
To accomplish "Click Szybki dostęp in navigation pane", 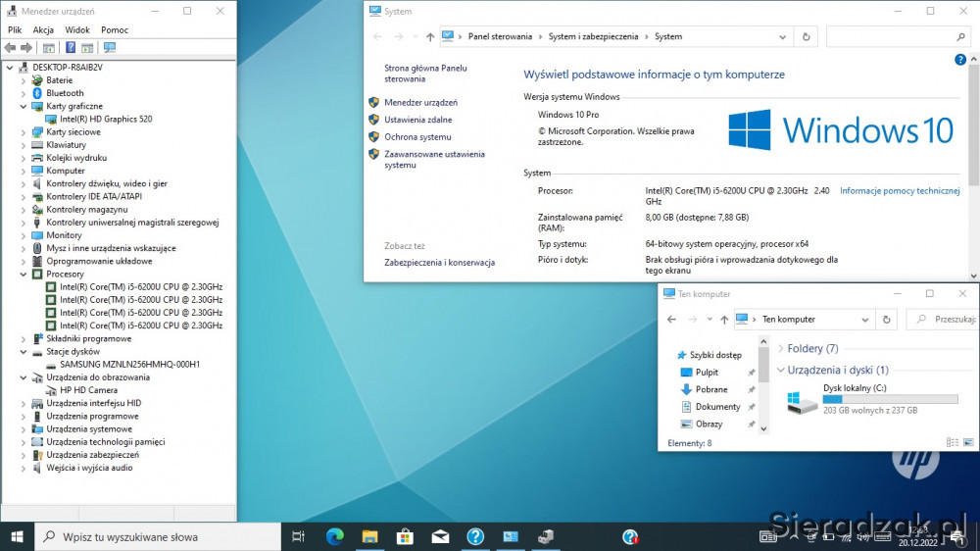I will 715,355.
